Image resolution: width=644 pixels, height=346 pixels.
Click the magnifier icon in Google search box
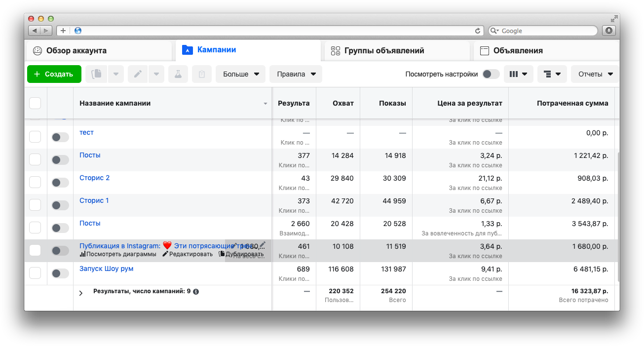pos(495,31)
